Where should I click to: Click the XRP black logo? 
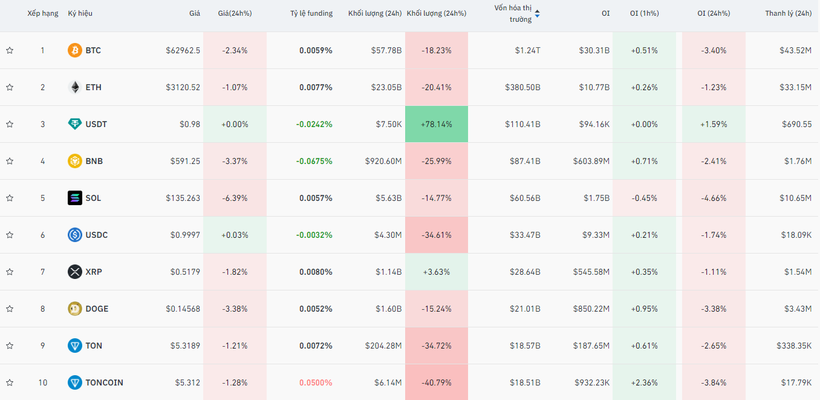tap(75, 272)
